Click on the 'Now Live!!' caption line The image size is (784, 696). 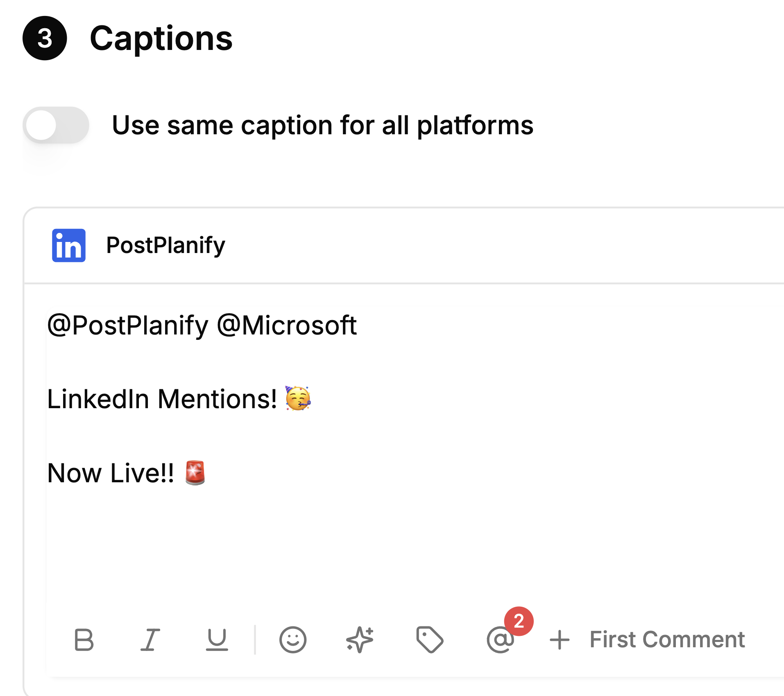[111, 473]
